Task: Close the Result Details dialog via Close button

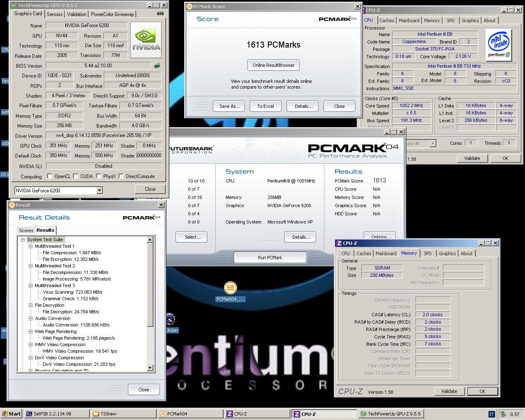Action: click(x=144, y=390)
